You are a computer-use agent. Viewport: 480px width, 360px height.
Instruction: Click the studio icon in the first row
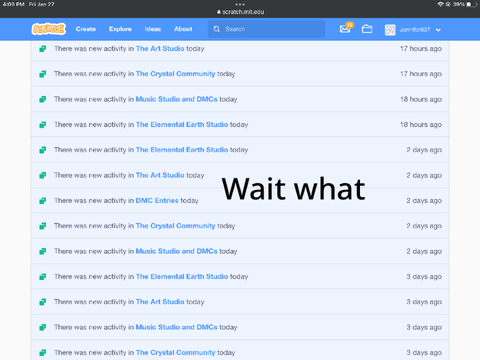pos(43,49)
